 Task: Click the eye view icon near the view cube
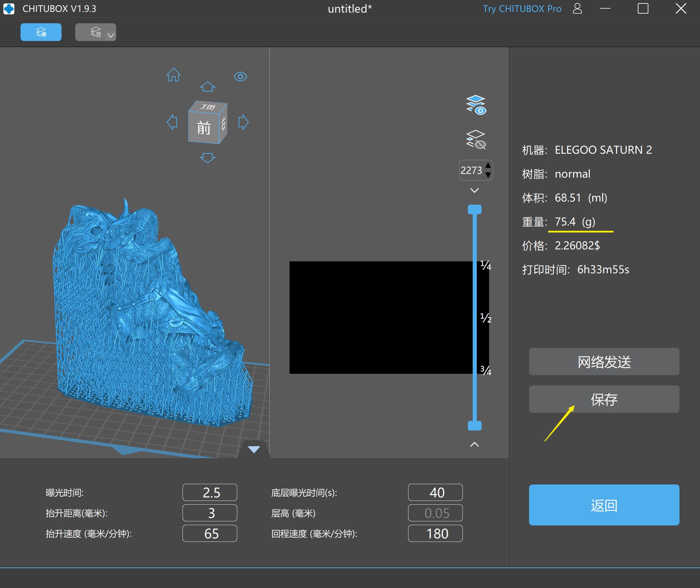point(241,77)
